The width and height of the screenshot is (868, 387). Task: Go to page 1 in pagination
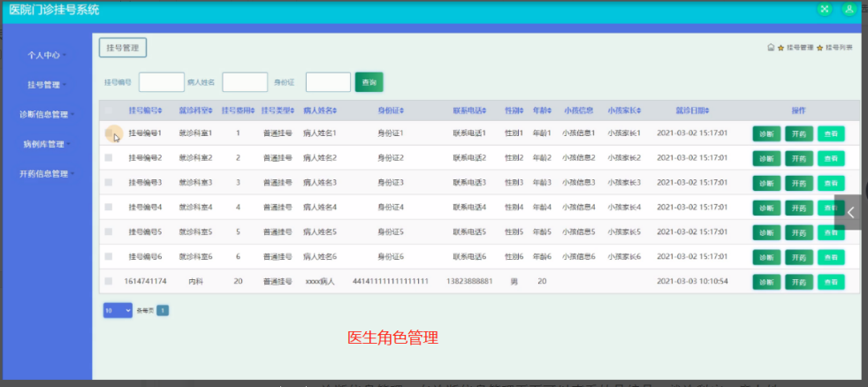[x=162, y=311]
